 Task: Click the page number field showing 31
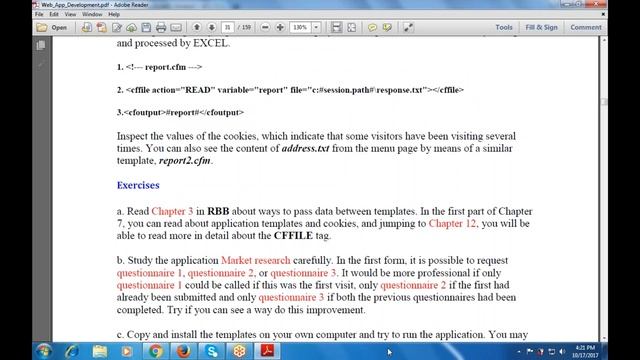click(227, 27)
